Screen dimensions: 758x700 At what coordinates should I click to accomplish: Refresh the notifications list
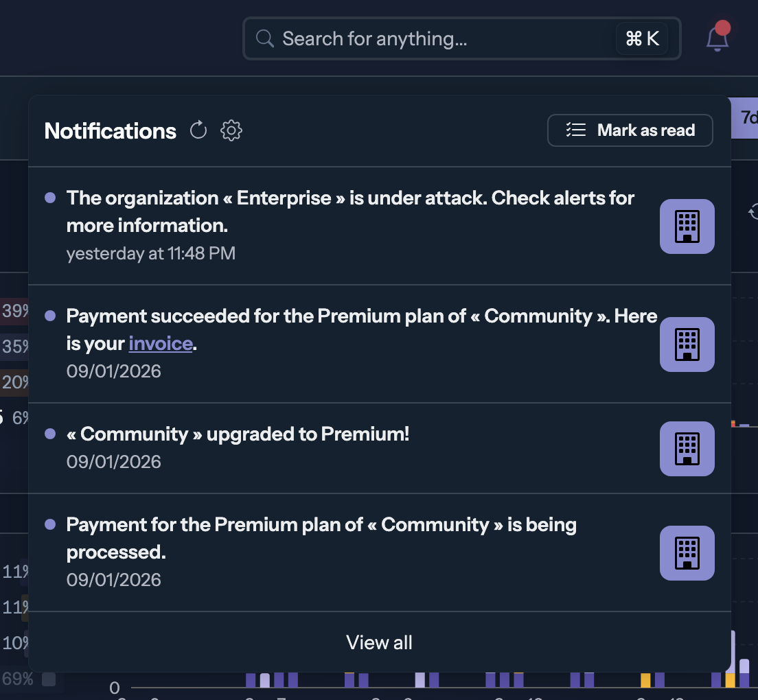(x=198, y=130)
